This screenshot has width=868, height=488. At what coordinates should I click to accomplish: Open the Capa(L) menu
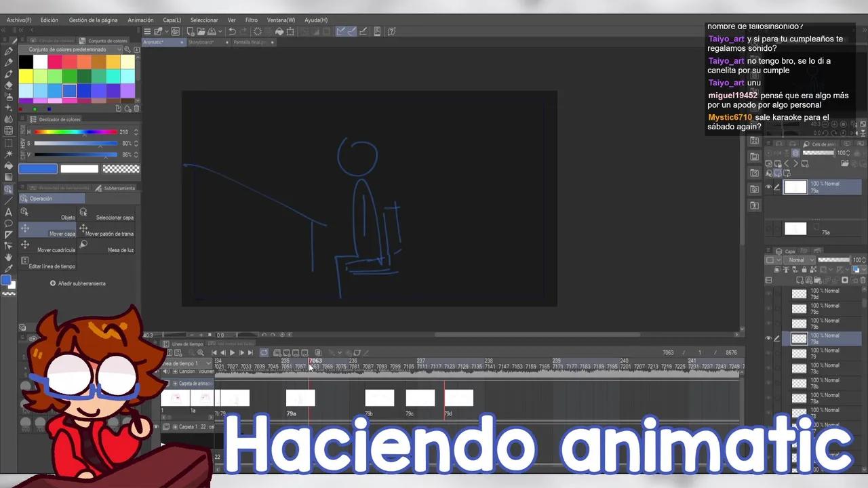tap(172, 20)
